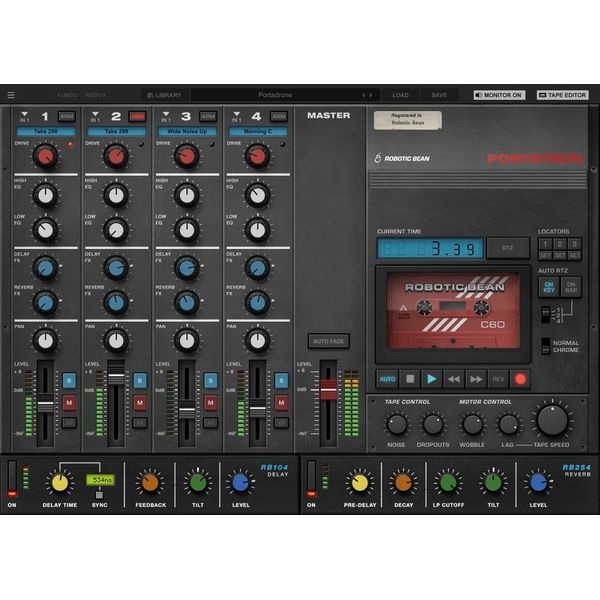Click UNDO in top bar
Screen dimensions: 600x600
coord(68,95)
